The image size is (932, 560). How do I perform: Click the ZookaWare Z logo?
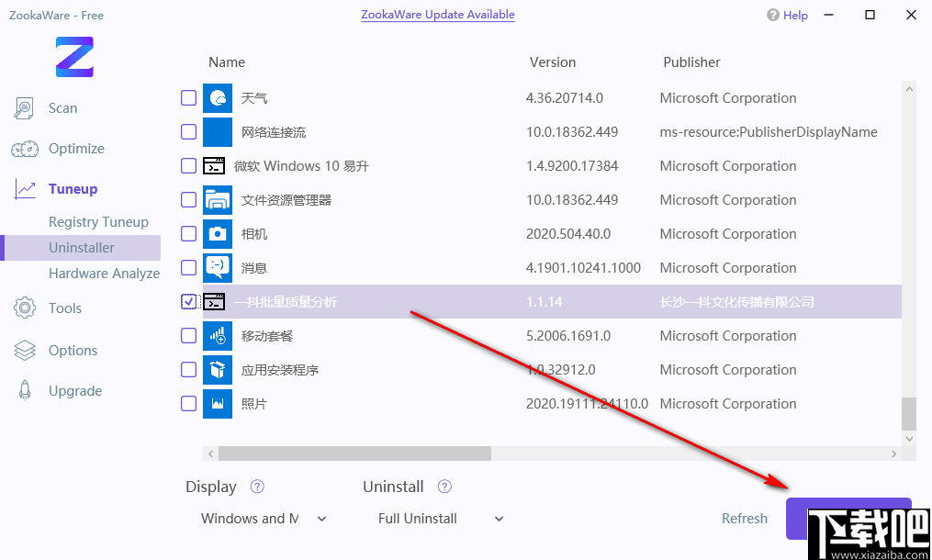pyautogui.click(x=74, y=57)
